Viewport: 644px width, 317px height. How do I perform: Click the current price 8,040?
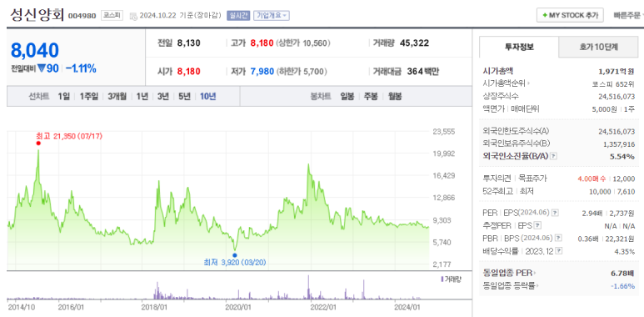point(35,50)
